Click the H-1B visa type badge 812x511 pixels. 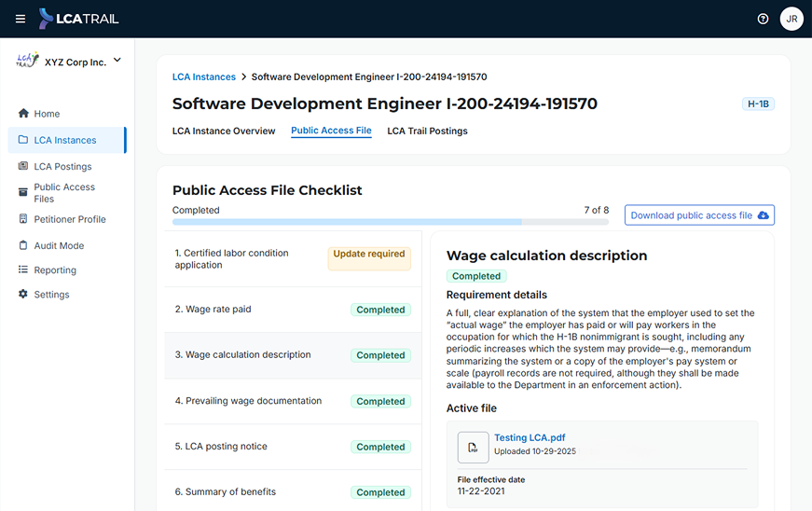[758, 104]
